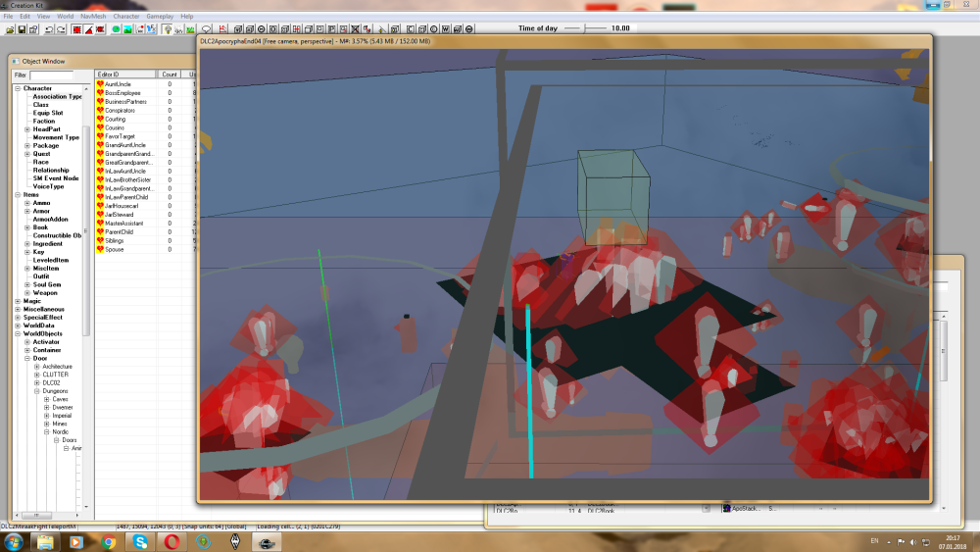980x552 pixels.
Task: Click the Undo toolbar icon
Action: [49, 29]
